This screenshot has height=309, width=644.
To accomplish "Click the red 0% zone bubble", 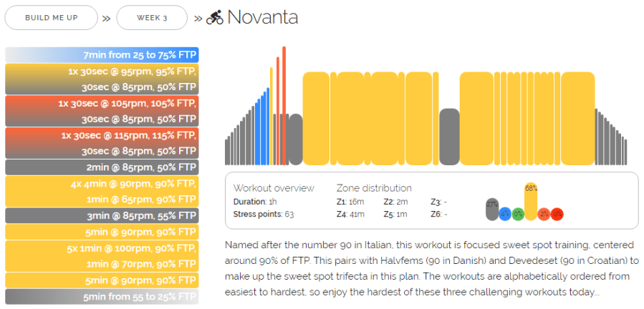I will (557, 213).
